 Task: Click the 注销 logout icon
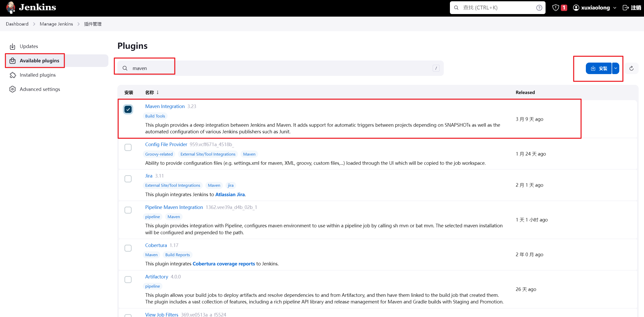pos(626,8)
